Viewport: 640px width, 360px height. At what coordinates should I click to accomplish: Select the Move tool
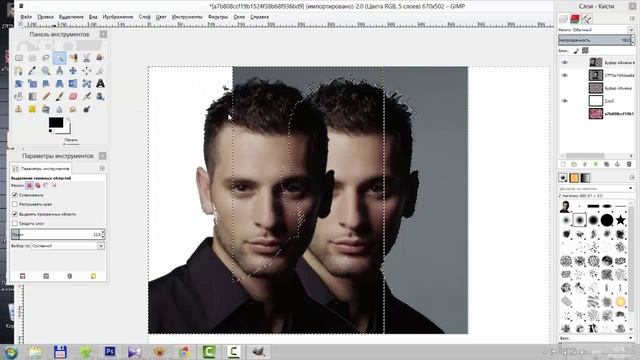click(x=73, y=71)
